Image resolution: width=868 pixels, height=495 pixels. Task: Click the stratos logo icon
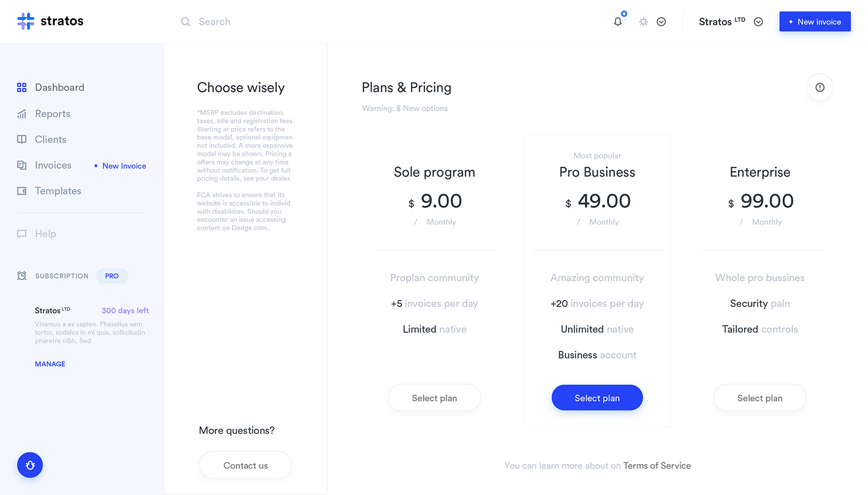coord(26,21)
